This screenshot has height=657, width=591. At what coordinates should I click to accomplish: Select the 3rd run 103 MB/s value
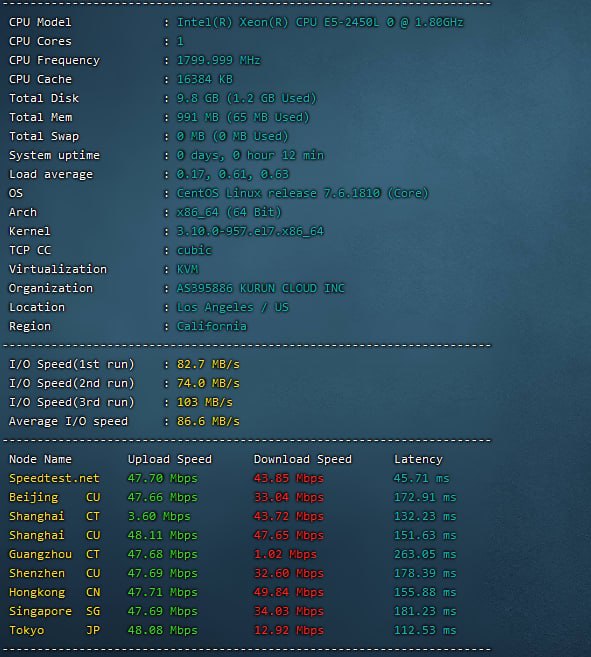[x=205, y=402]
